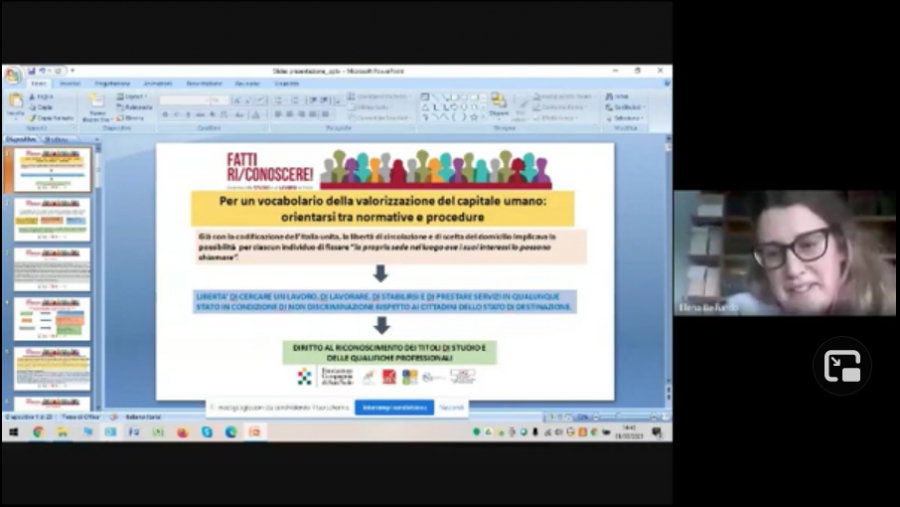Click the picture-in-picture overlay icon
The image size is (900, 507).
click(842, 366)
